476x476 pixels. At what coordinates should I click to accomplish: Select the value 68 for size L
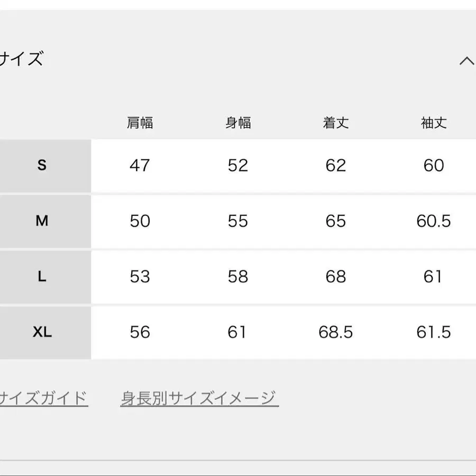click(x=335, y=277)
